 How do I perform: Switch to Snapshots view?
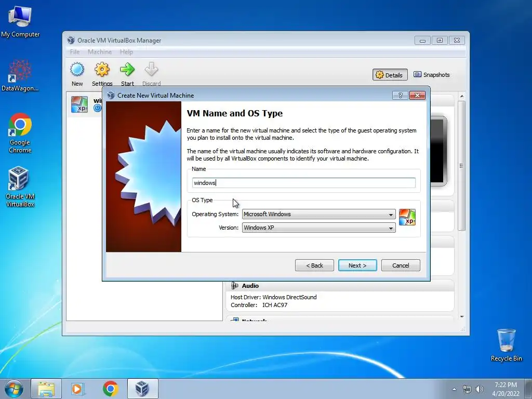point(432,75)
